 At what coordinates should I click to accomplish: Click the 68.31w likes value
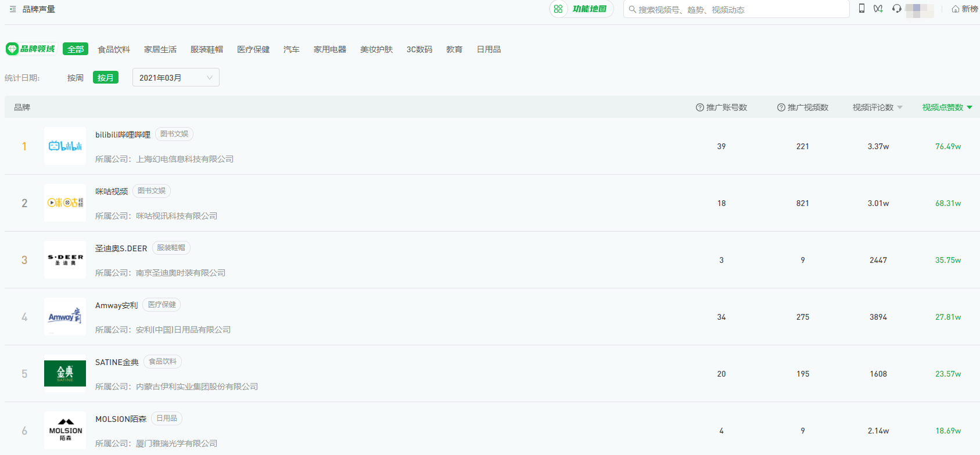click(x=948, y=203)
